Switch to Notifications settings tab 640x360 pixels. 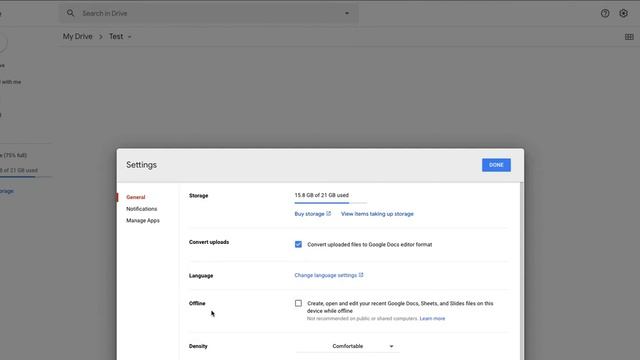[142, 209]
